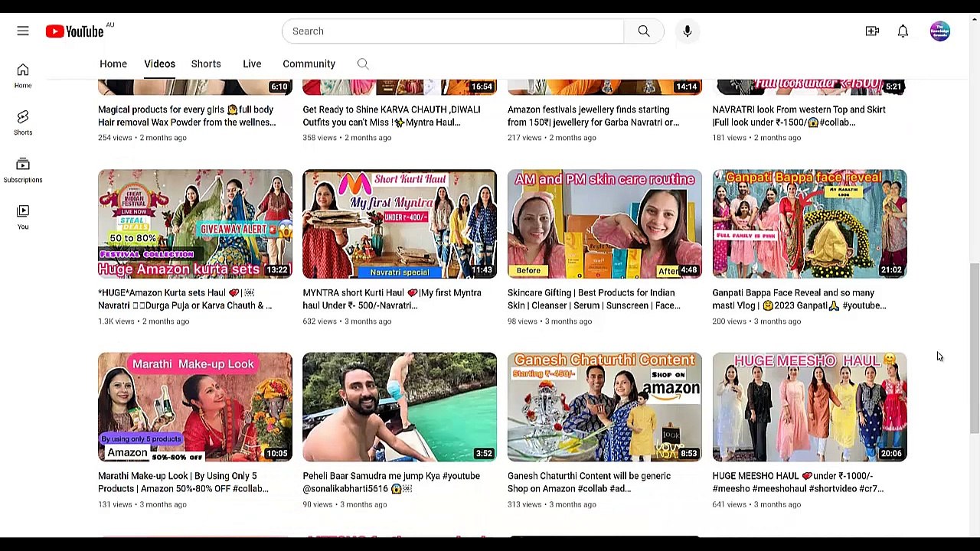Open the Magical products hair removal title

187,116
